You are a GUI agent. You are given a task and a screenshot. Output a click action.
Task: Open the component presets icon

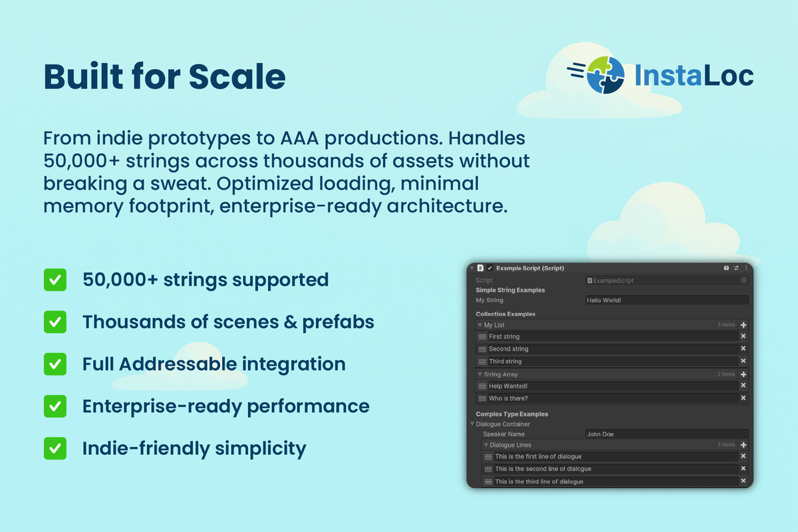(x=735, y=268)
